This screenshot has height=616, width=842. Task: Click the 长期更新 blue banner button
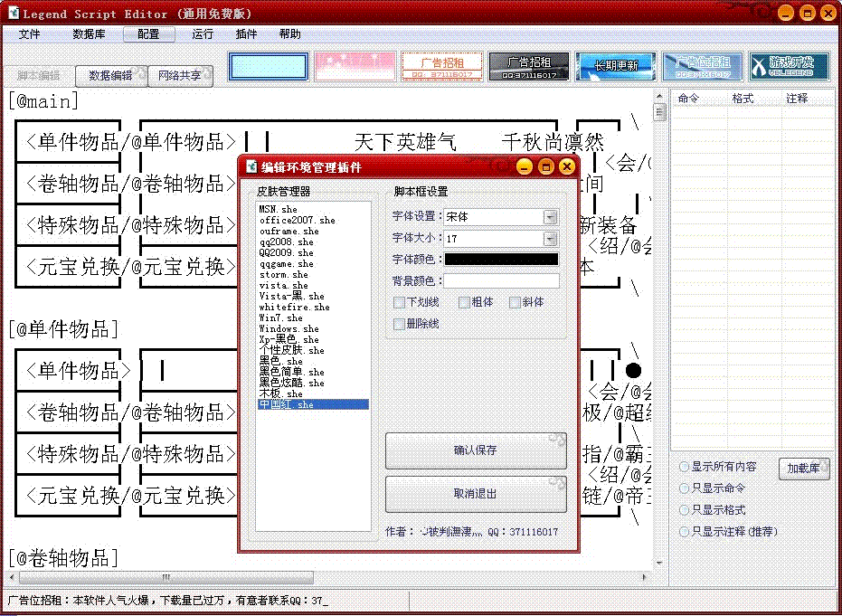click(x=615, y=66)
